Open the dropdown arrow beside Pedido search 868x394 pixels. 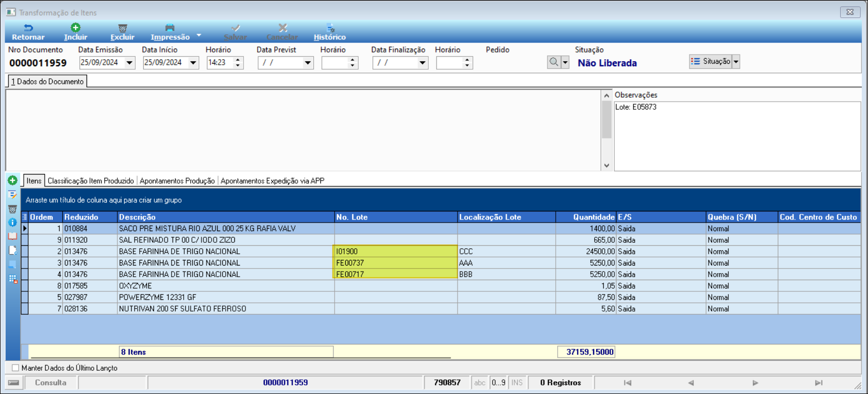(x=565, y=63)
